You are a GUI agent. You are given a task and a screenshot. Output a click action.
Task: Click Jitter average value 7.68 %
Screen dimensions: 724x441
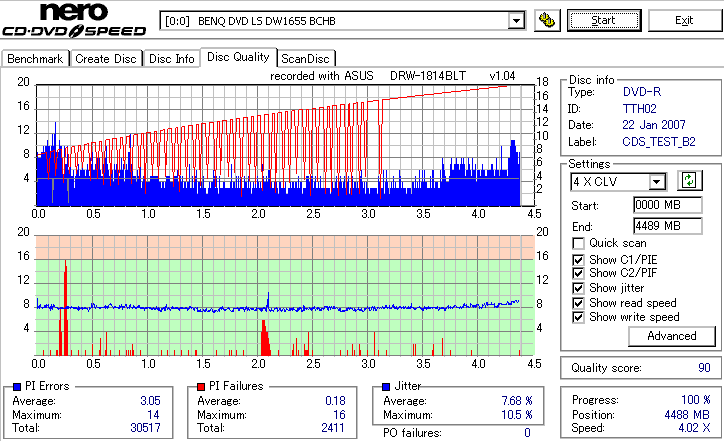[x=517, y=401]
